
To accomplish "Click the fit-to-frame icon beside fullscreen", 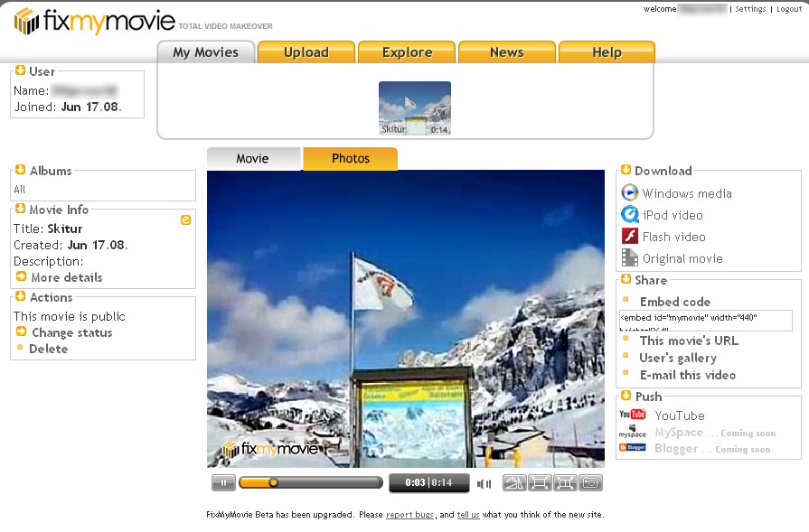I will pos(565,483).
